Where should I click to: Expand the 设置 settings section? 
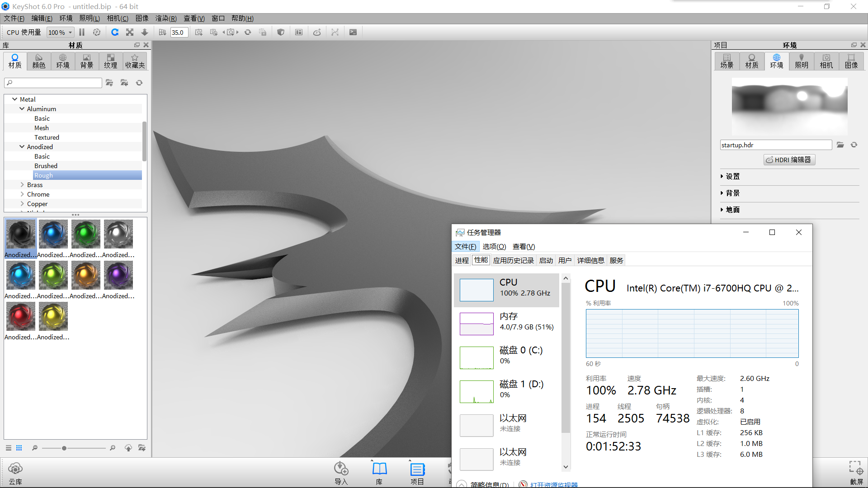[732, 176]
